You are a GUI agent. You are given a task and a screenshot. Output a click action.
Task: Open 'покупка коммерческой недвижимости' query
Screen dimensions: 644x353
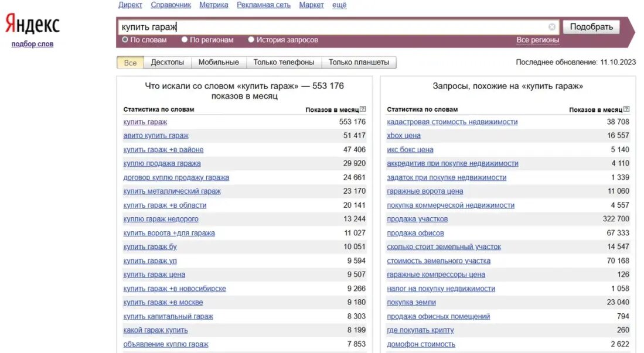click(451, 205)
